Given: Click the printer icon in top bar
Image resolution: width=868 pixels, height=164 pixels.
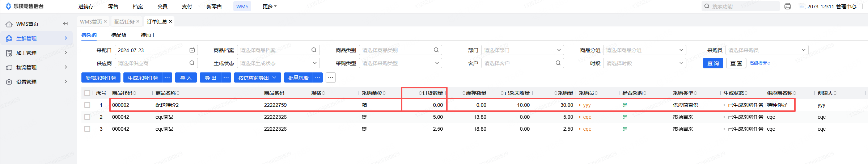Looking at the screenshot, I should (788, 6).
